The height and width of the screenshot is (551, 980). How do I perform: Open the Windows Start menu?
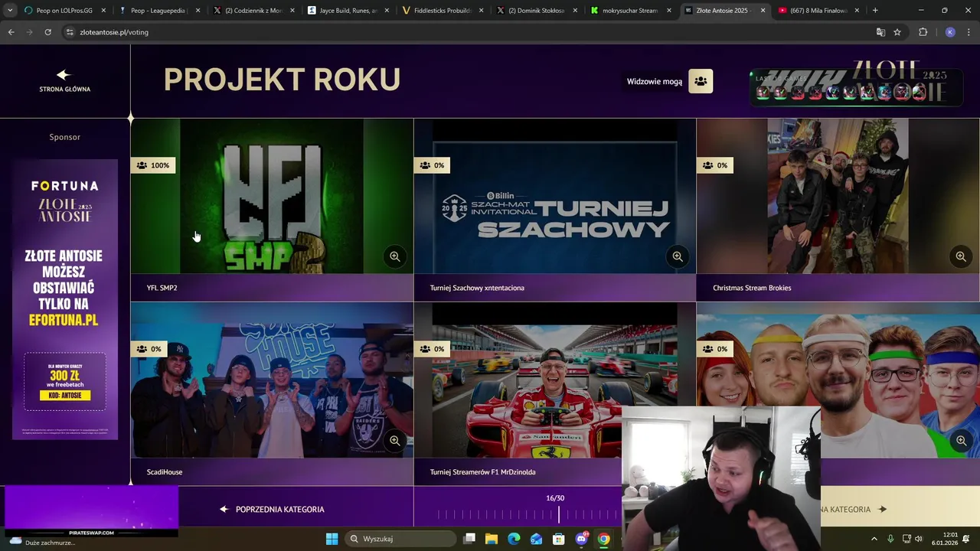click(x=332, y=539)
